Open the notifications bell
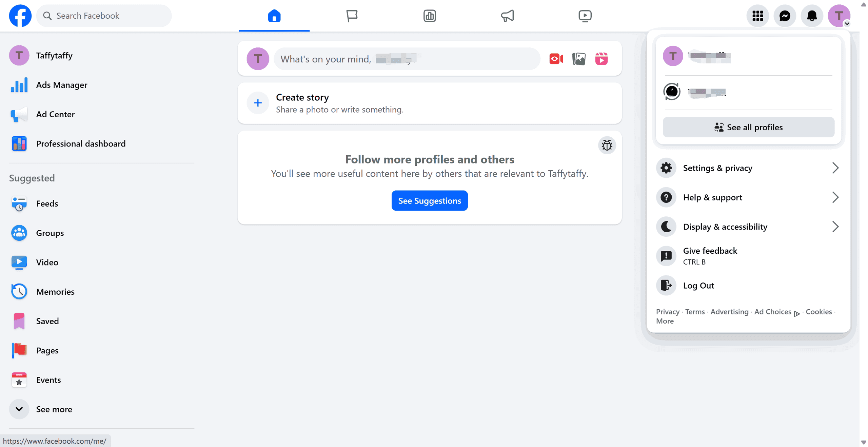Screen dimensions: 868x447 812,16
